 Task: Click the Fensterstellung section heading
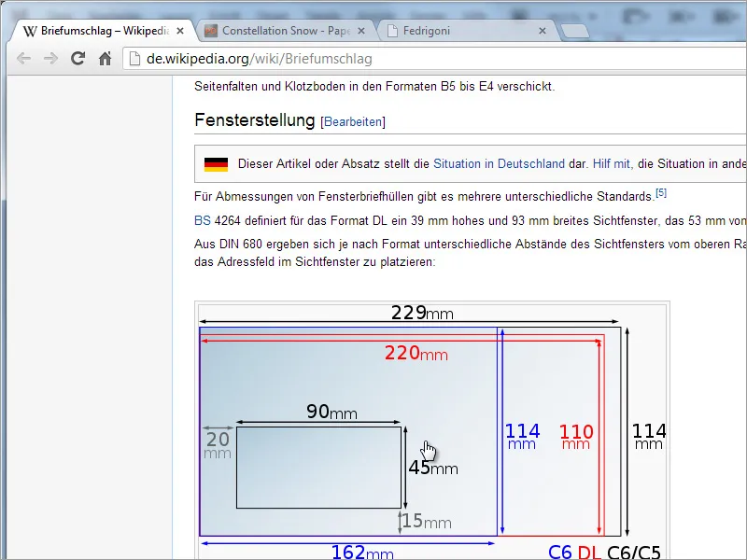click(254, 120)
